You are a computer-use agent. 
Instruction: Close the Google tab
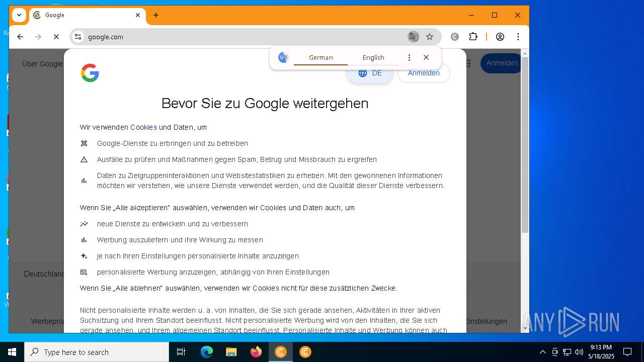click(x=138, y=15)
